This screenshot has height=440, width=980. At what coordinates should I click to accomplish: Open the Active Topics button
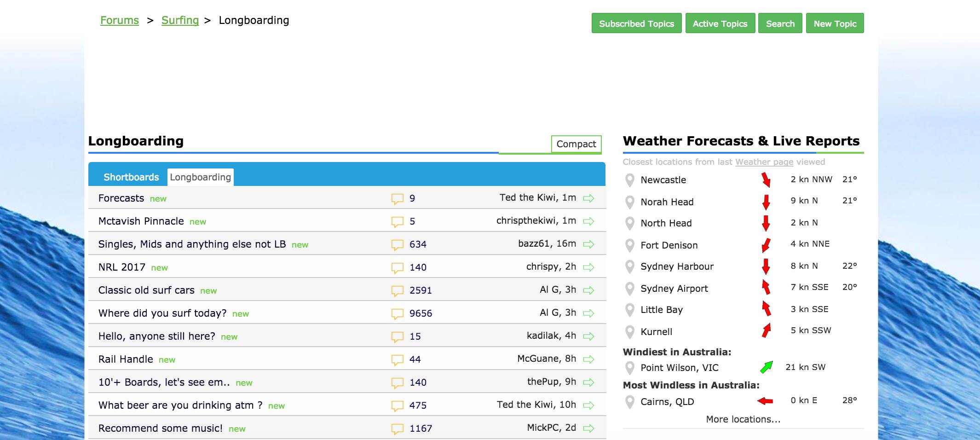[x=720, y=23]
